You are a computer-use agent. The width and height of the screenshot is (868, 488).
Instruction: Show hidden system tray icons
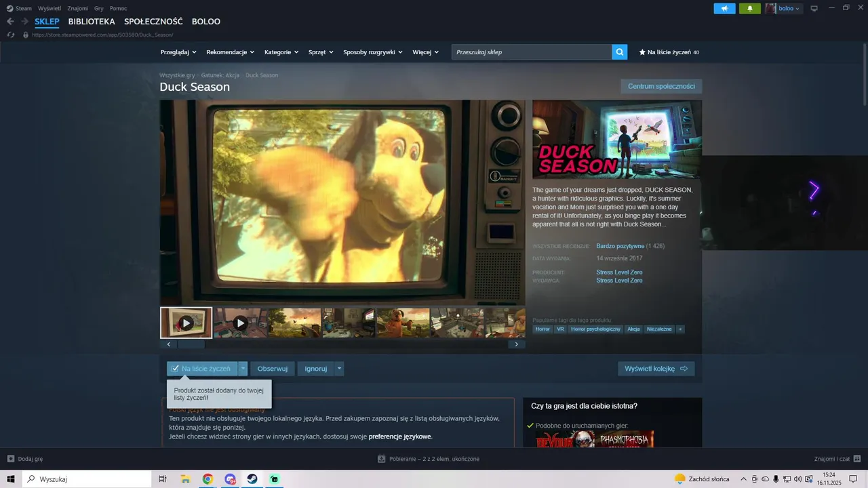pos(743,479)
